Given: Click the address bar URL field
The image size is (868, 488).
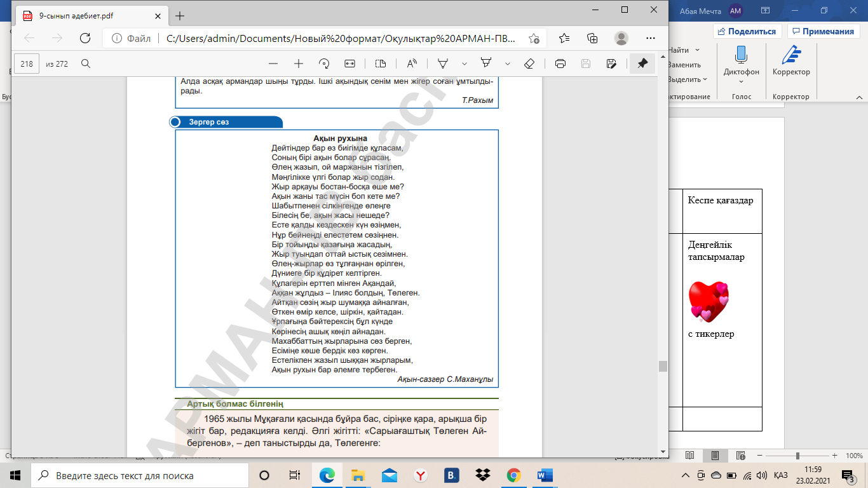Looking at the screenshot, I should pos(341,38).
